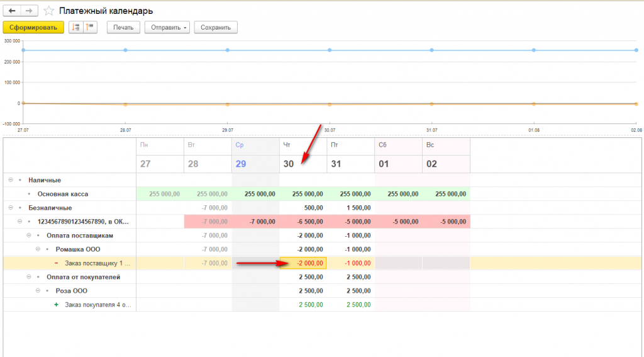
Task: Add Платежный календарь to favorites star
Action: (49, 11)
